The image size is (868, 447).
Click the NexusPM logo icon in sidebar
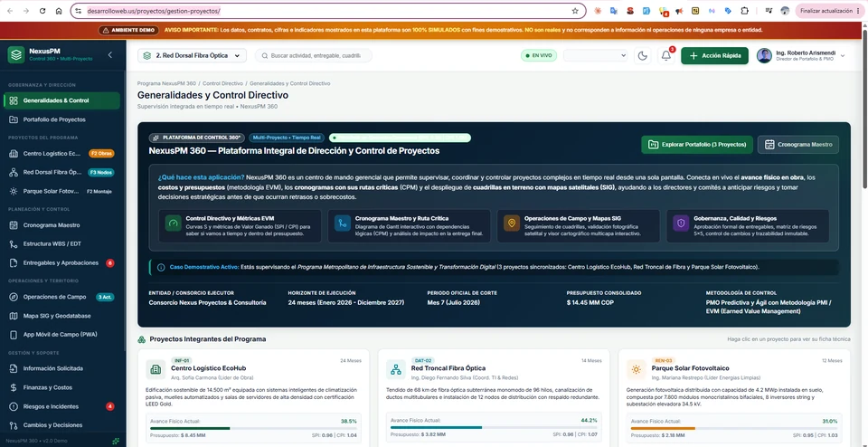pos(16,55)
